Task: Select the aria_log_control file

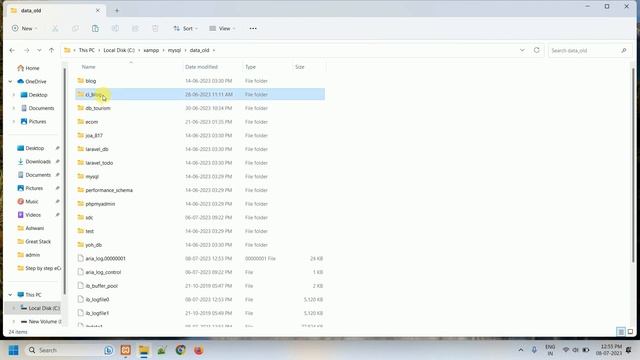Action: tap(200, 272)
